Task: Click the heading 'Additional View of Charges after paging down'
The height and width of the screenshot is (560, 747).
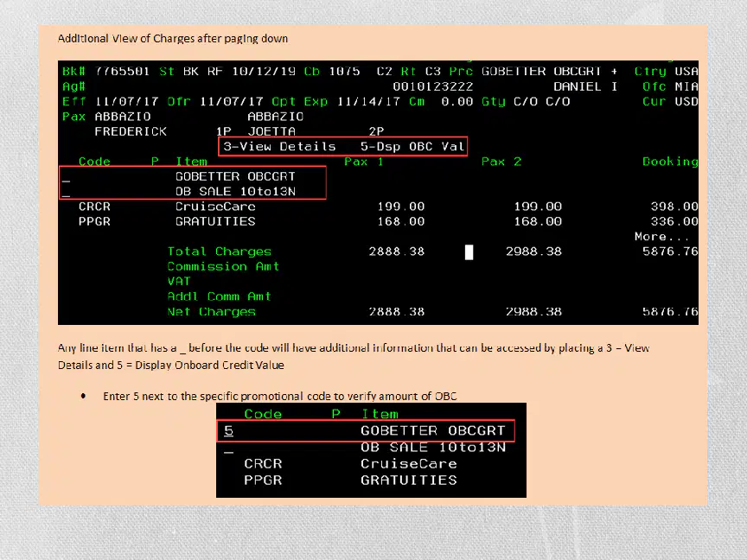Action: coord(173,39)
